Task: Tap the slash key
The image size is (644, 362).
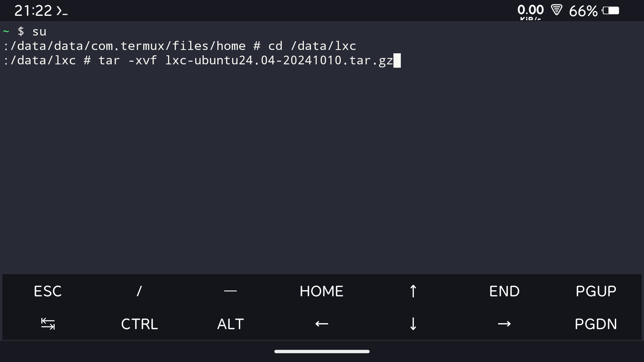Action: pyautogui.click(x=139, y=291)
